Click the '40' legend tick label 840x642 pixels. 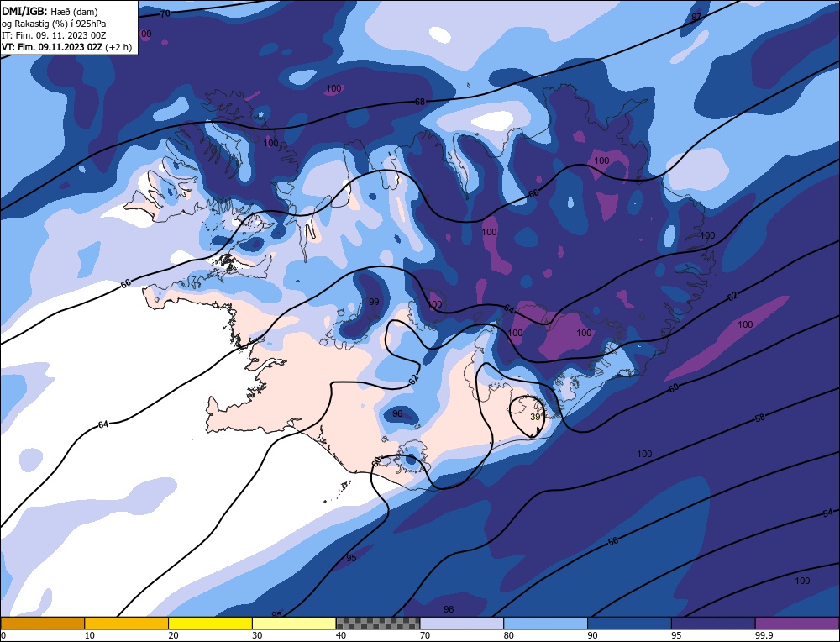[x=341, y=635]
